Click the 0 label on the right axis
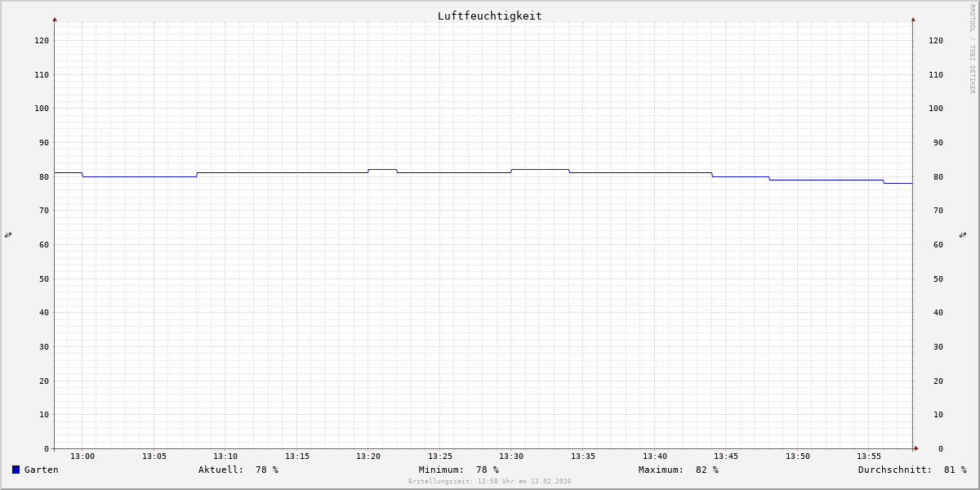This screenshot has height=490, width=980. coord(941,448)
